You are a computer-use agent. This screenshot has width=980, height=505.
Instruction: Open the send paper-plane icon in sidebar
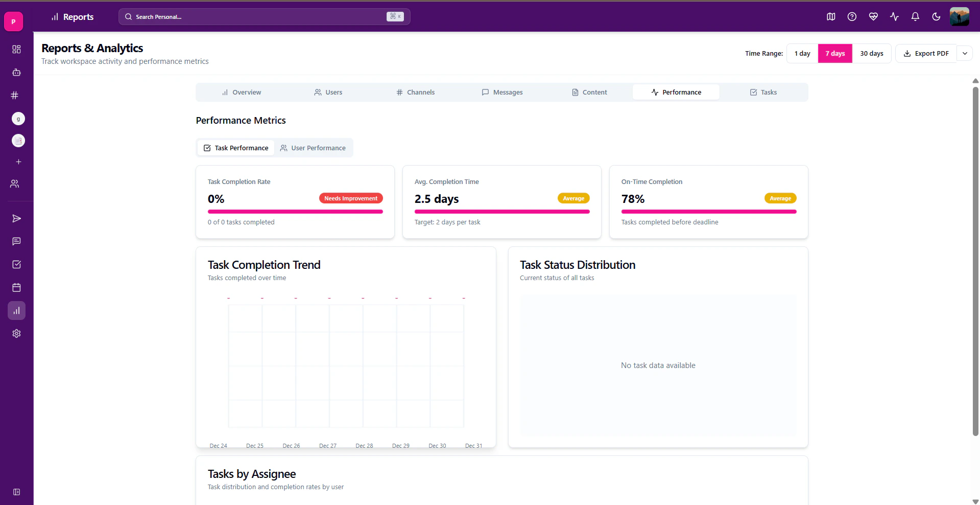[x=16, y=219]
